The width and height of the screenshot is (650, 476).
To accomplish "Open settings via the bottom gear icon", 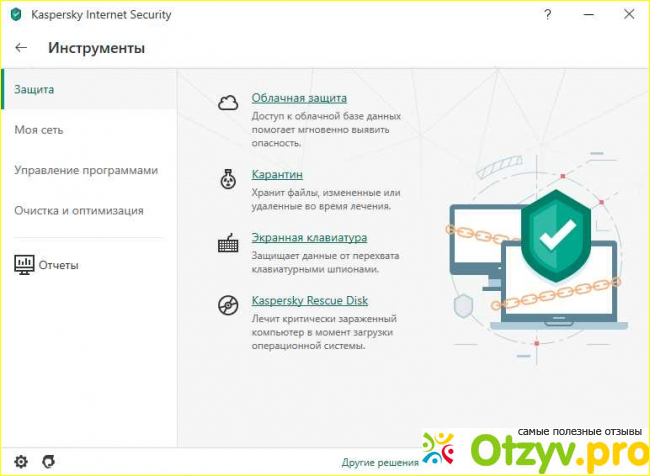I will click(x=21, y=462).
